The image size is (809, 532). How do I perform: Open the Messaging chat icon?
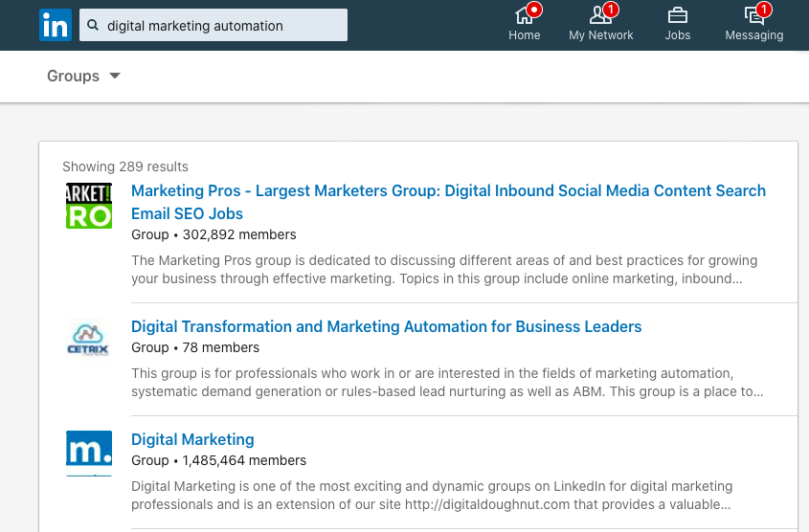(x=753, y=14)
